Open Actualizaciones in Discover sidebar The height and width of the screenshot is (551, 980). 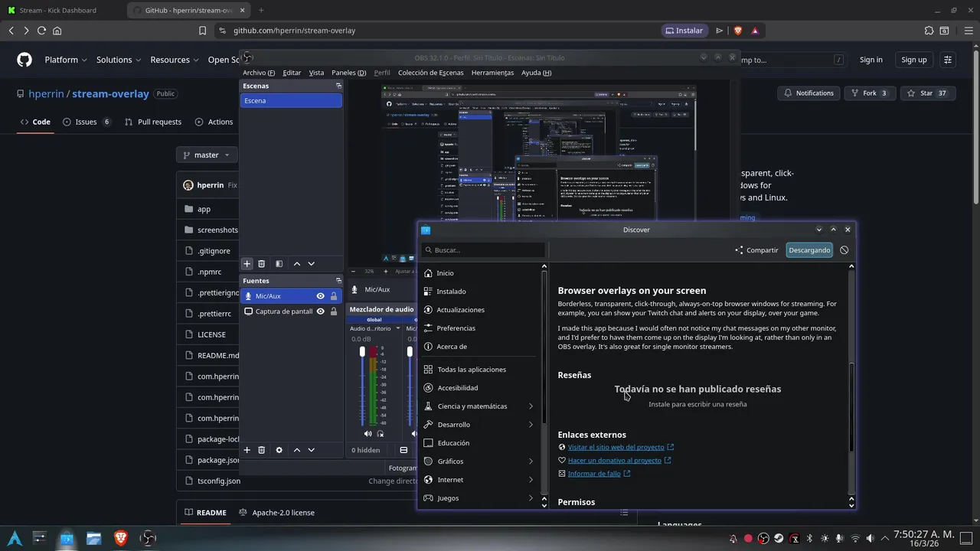point(480,310)
